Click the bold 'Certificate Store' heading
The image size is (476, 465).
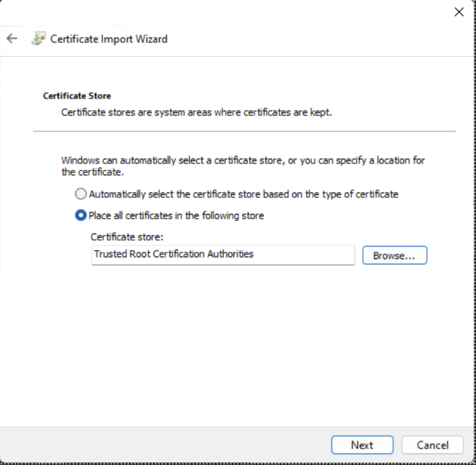tap(77, 96)
